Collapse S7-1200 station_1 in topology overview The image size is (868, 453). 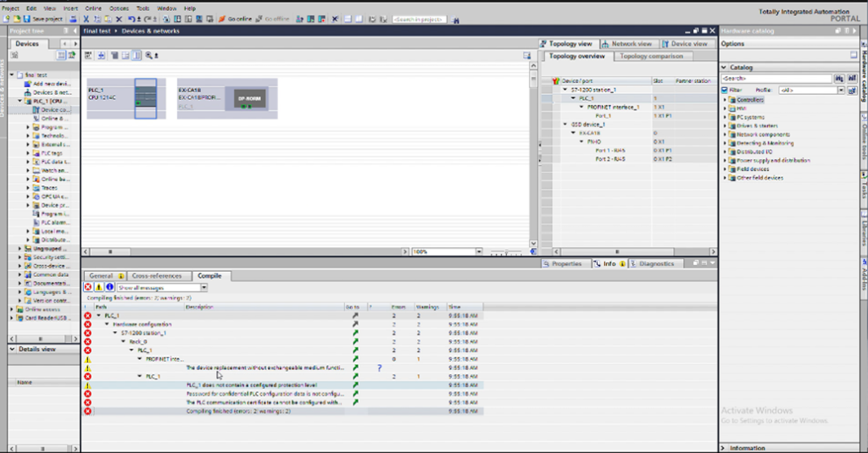click(565, 90)
